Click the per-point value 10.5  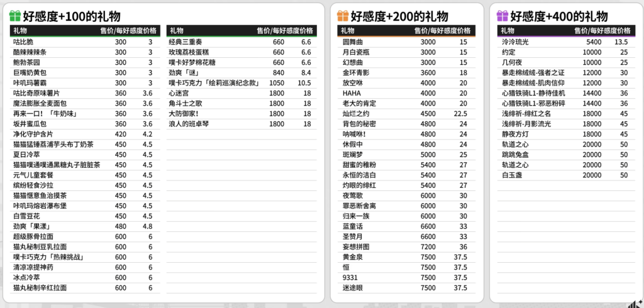coord(304,83)
